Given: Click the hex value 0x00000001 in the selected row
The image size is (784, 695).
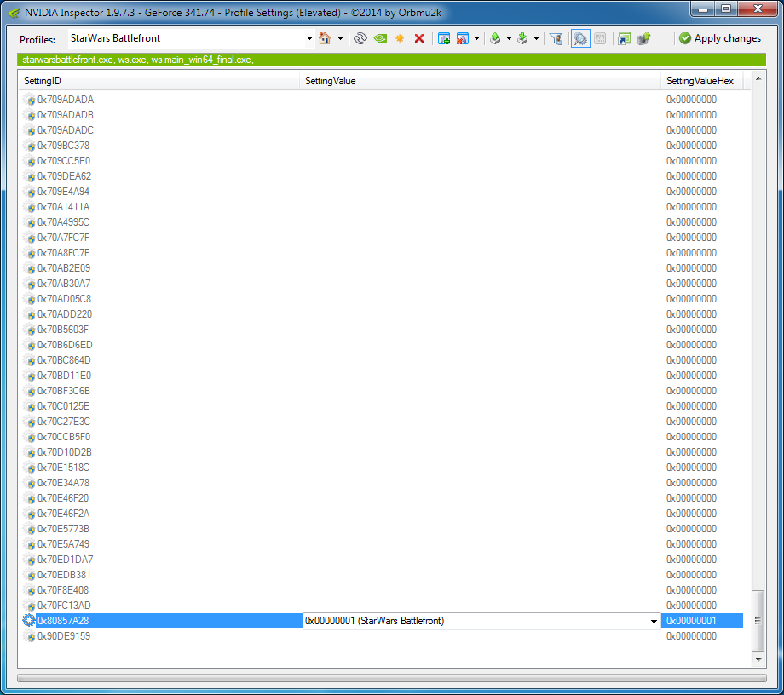Looking at the screenshot, I should pyautogui.click(x=691, y=621).
